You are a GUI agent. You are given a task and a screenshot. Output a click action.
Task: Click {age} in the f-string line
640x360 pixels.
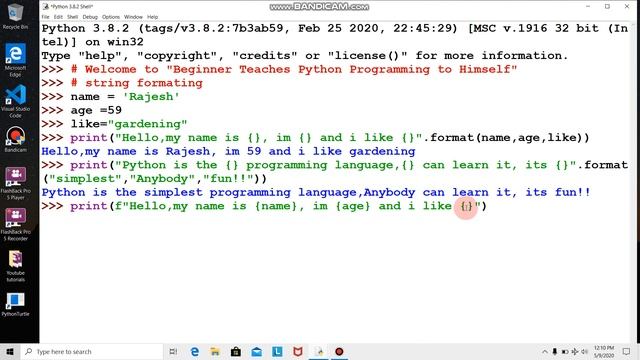(x=353, y=206)
